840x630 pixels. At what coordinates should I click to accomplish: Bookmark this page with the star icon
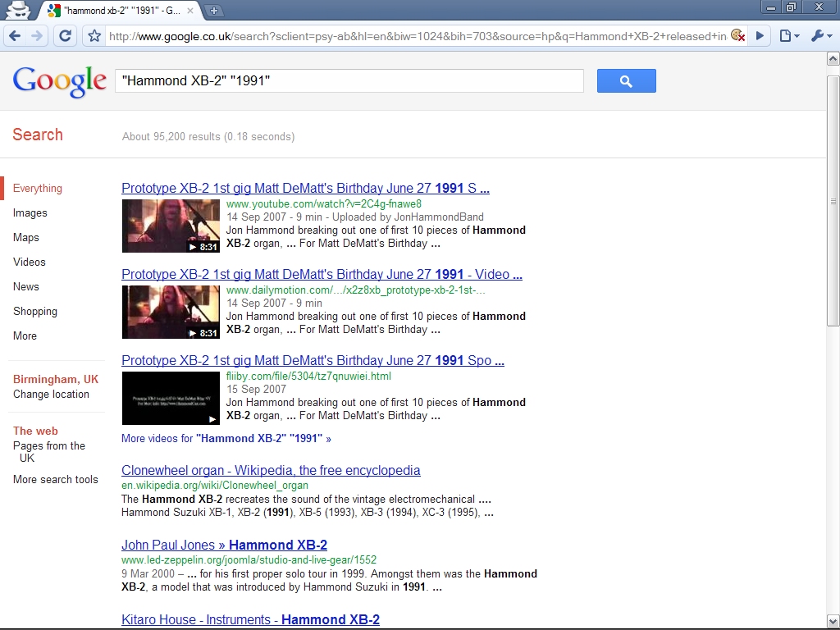(x=94, y=36)
